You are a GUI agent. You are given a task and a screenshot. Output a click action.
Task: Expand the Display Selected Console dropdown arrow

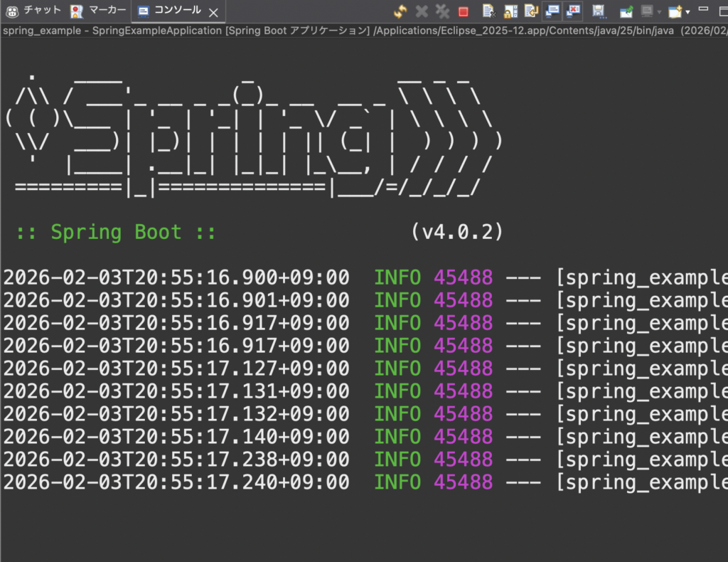pos(659,12)
